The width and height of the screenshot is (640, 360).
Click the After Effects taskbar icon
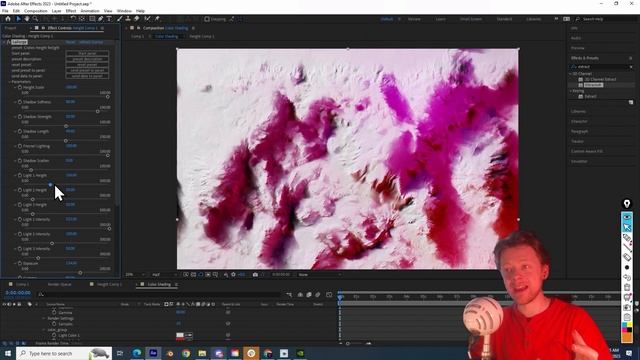(x=153, y=353)
